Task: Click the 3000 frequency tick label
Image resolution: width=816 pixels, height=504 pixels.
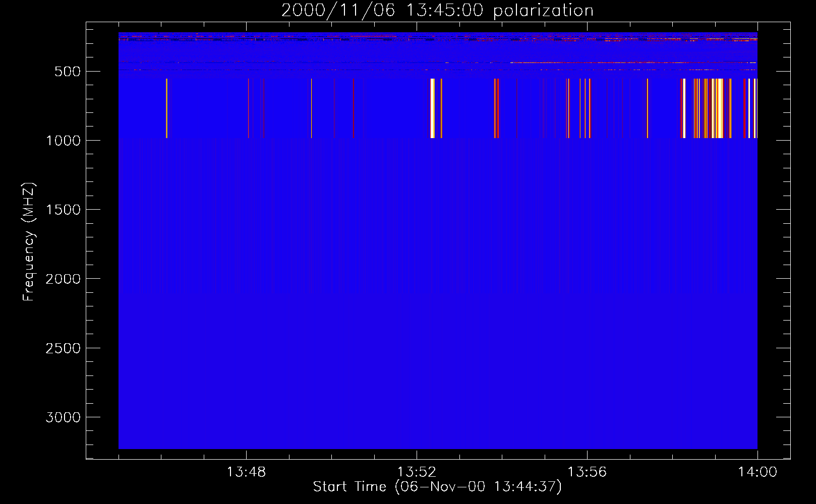Action: coord(63,417)
